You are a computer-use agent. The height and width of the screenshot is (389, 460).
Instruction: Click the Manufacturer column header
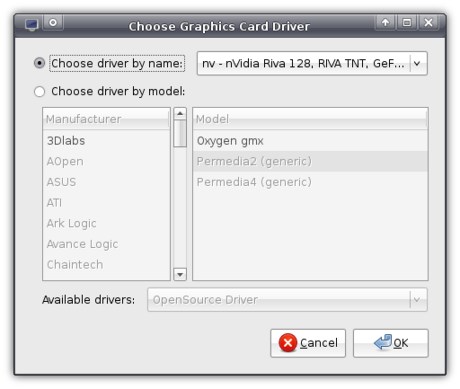coord(106,119)
